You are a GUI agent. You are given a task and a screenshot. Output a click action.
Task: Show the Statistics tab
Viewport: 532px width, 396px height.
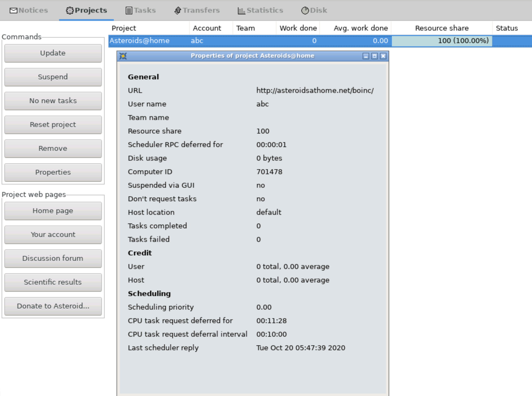(260, 10)
